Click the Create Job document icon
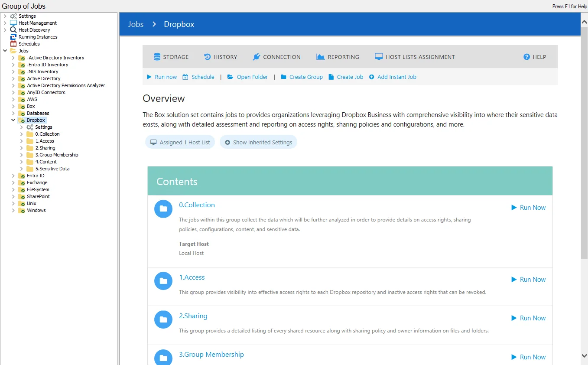This screenshot has width=588, height=365. point(331,77)
